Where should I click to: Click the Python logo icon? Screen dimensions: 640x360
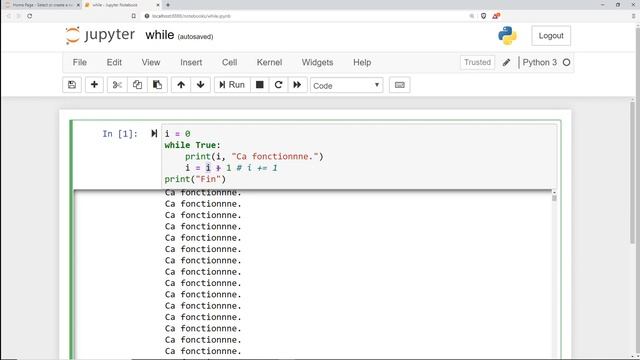(x=507, y=36)
